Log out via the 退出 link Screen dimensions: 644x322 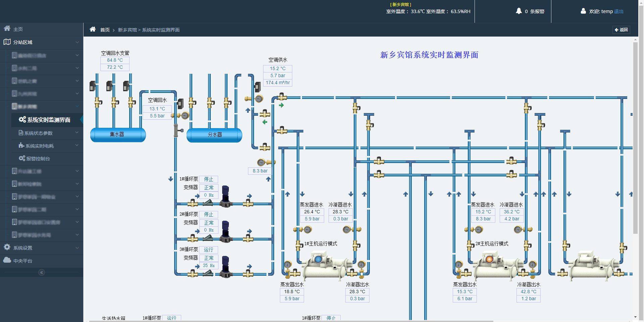pyautogui.click(x=618, y=11)
